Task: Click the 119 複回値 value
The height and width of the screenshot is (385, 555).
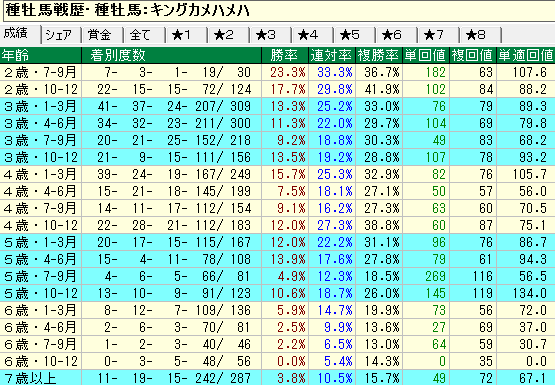Action: [x=482, y=293]
